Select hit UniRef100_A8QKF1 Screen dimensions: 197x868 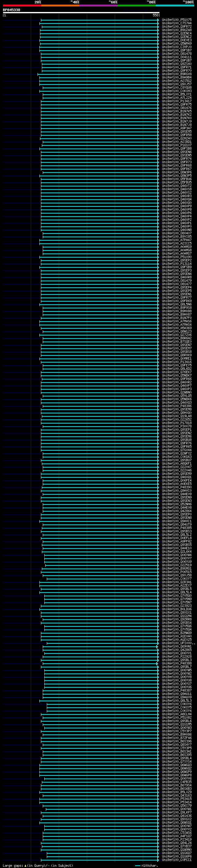177,464
